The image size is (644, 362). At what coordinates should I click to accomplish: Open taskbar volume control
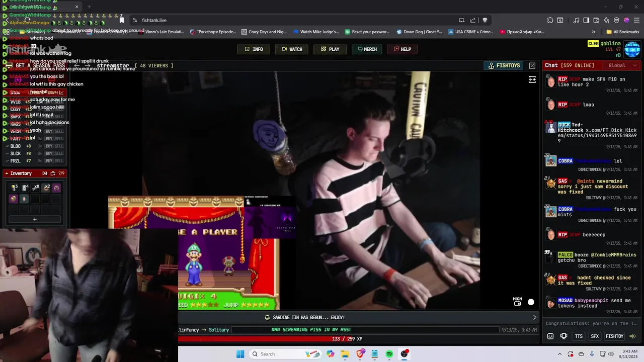pyautogui.click(x=611, y=354)
